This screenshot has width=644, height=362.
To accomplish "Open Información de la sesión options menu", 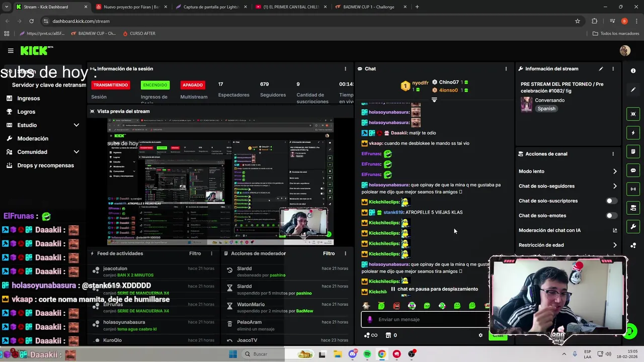I will point(345,69).
